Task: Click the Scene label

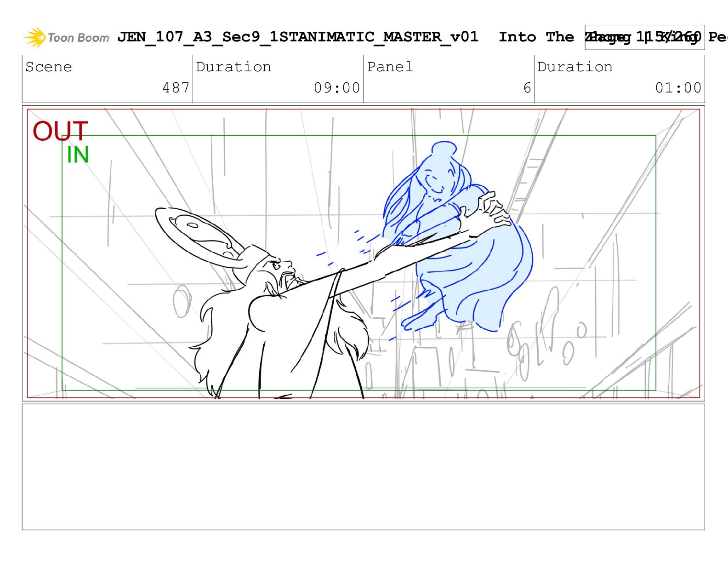Action: point(49,67)
